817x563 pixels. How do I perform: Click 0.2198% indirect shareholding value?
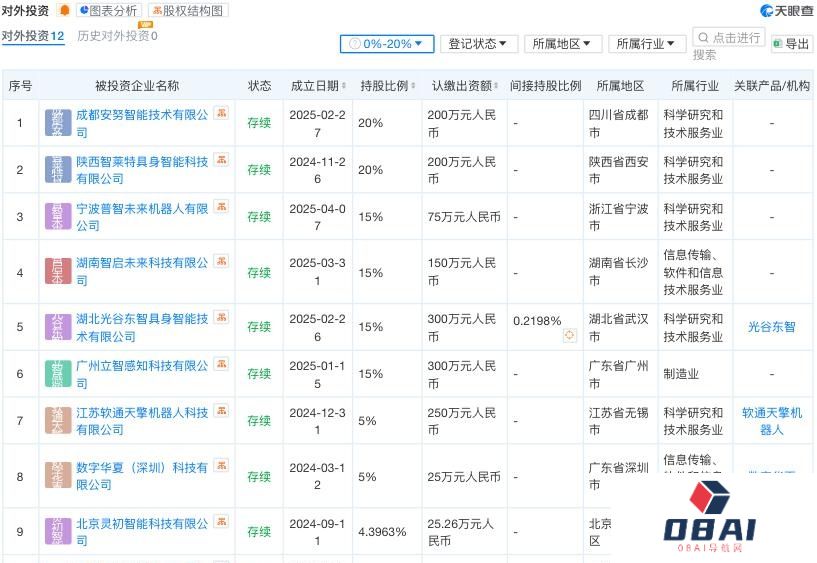pos(537,321)
